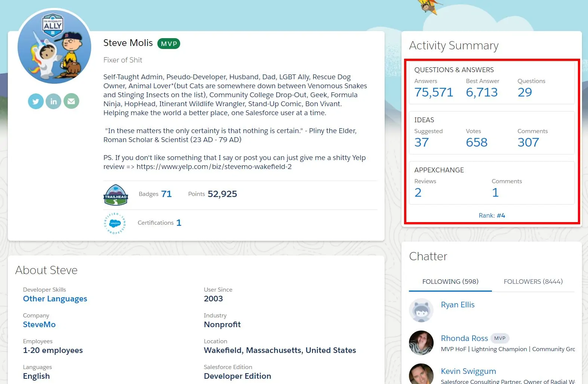The height and width of the screenshot is (384, 588).
Task: Open Ryan Ellis's avatar image
Action: 421,310
